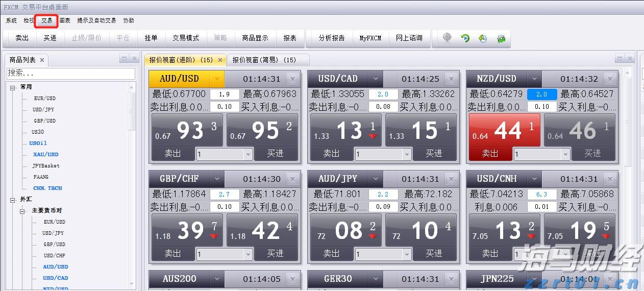Click the gray globe connection icon in the toolbar

tap(447, 38)
